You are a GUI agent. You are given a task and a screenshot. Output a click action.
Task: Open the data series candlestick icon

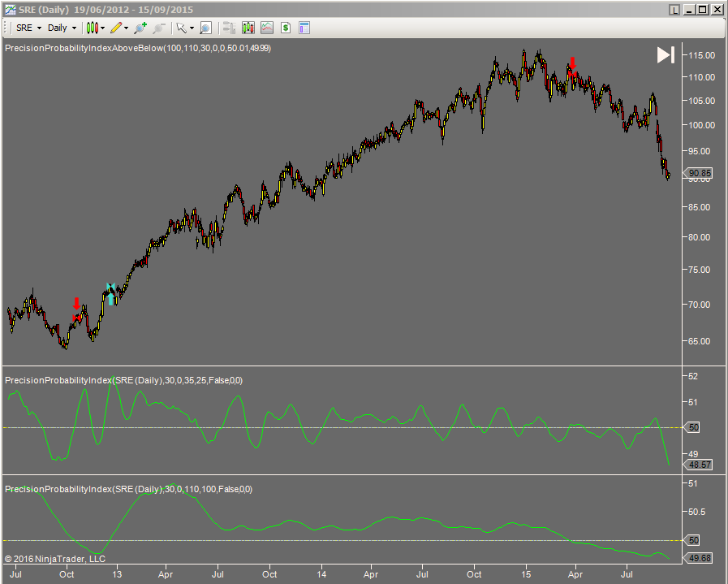[248, 28]
